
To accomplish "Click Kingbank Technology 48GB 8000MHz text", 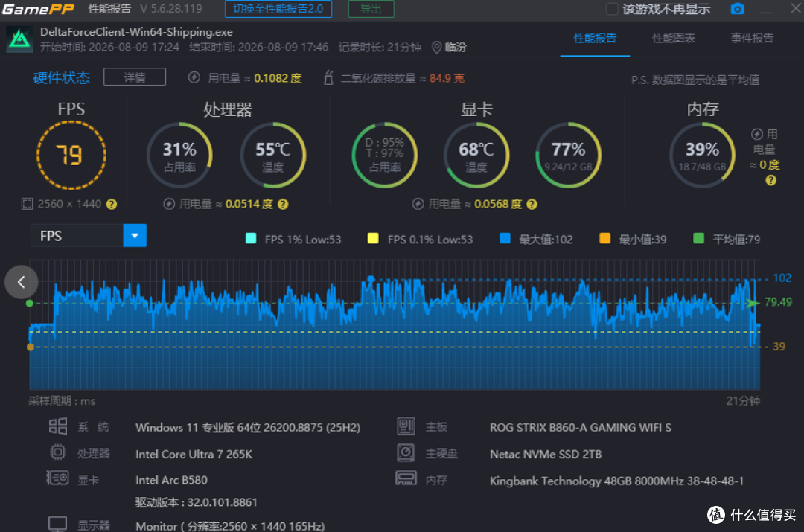I will (x=616, y=481).
